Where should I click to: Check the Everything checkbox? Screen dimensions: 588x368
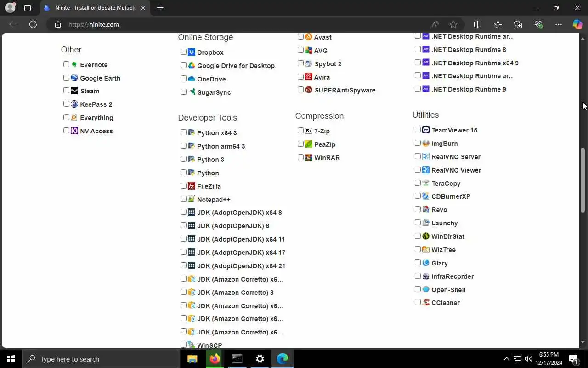click(66, 117)
